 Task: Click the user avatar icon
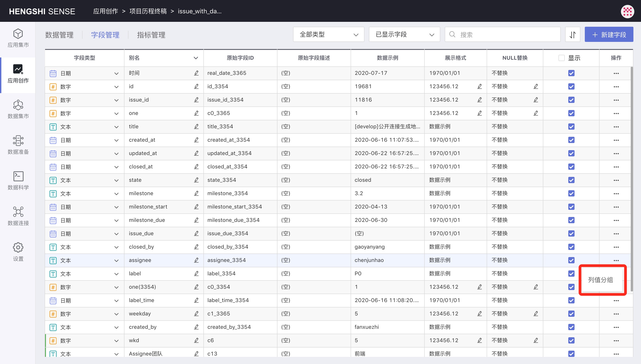point(627,11)
